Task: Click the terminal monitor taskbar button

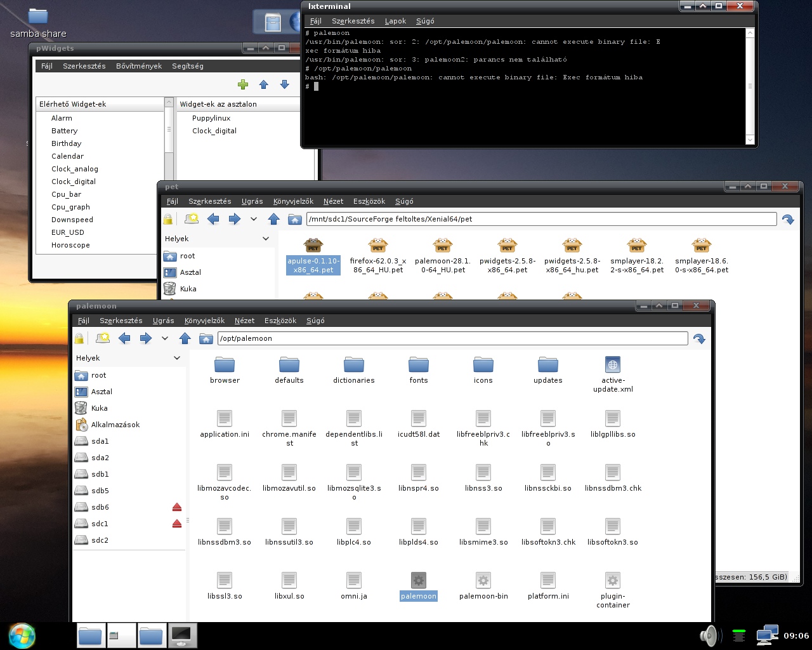Action: click(182, 635)
